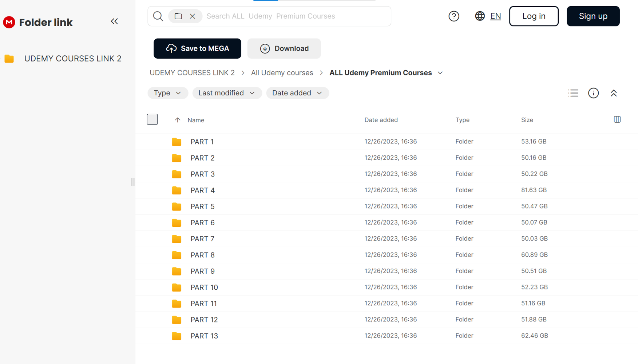Click the double up-arrow collapse icon

tap(614, 93)
